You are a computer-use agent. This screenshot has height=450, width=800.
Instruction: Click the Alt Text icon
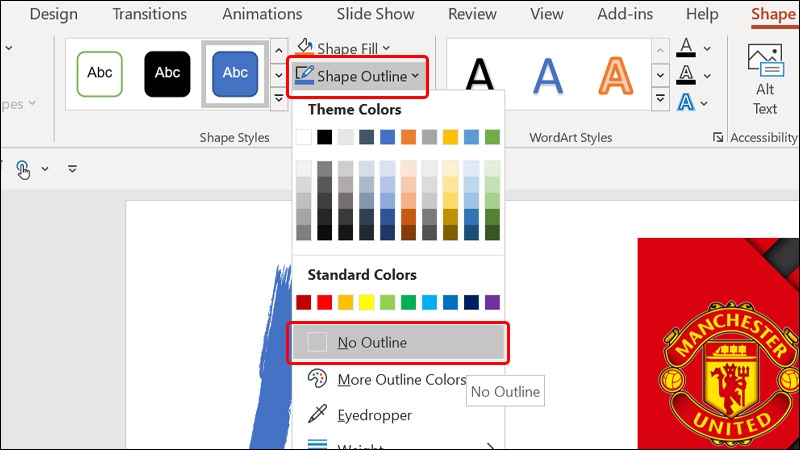(764, 57)
